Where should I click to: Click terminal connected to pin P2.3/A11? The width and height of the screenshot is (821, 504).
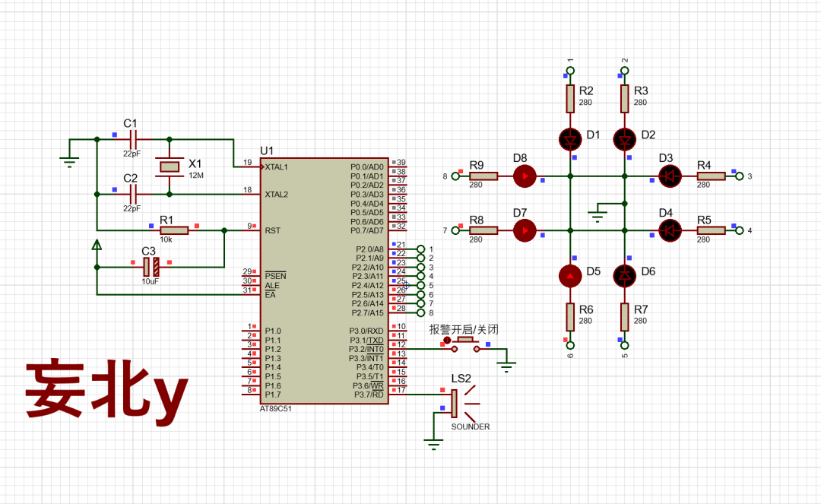420,277
